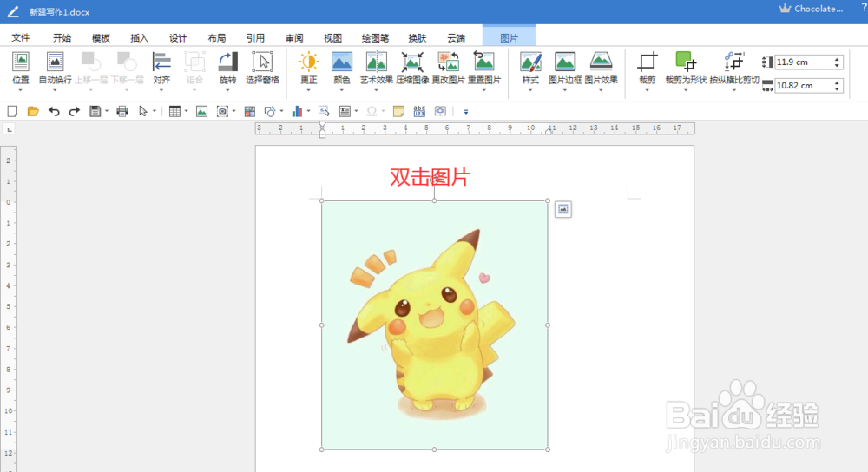Click the layout options button beside the picture
This screenshot has width=868, height=472.
(563, 209)
